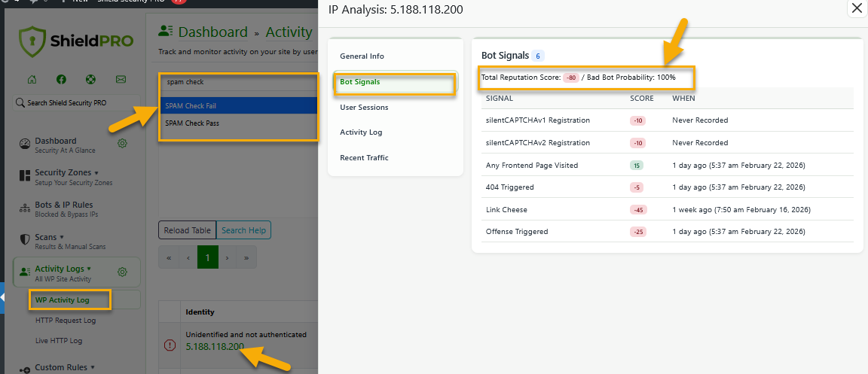
Task: Click the Offense Triggered signal row
Action: pos(668,231)
